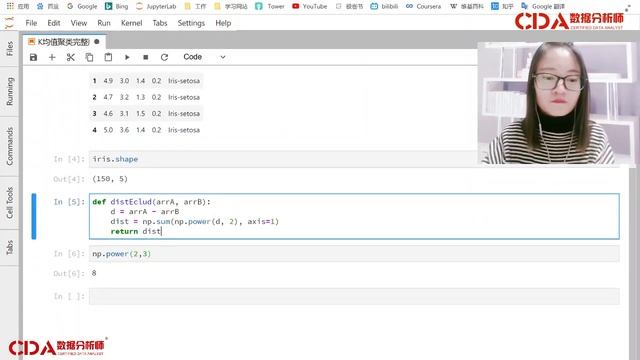Interrupt the kernel with the stop icon
The width and height of the screenshot is (640, 360).
pos(146,57)
